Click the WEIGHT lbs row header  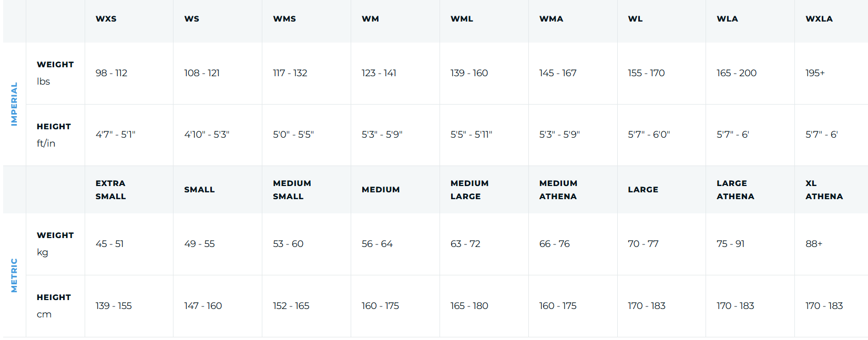click(55, 73)
